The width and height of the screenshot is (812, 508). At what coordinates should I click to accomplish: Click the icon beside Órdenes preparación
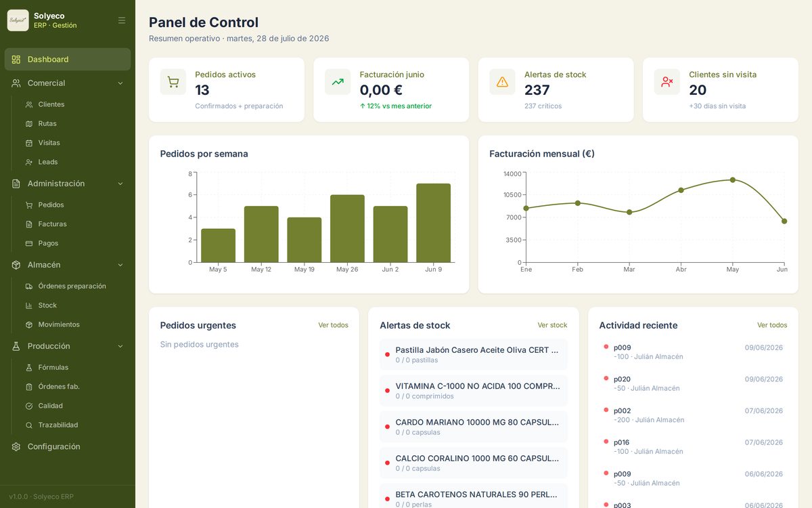pyautogui.click(x=29, y=287)
